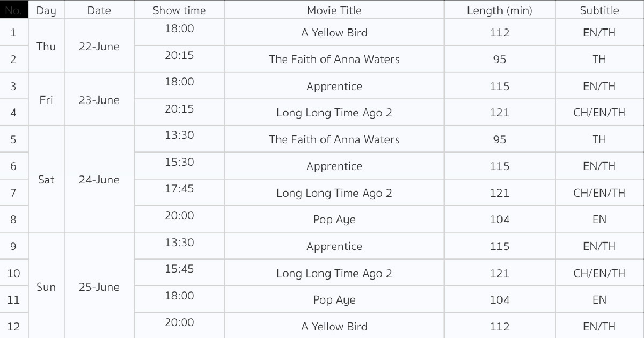Click the 24-June date cell
This screenshot has width=644, height=338.
[99, 179]
